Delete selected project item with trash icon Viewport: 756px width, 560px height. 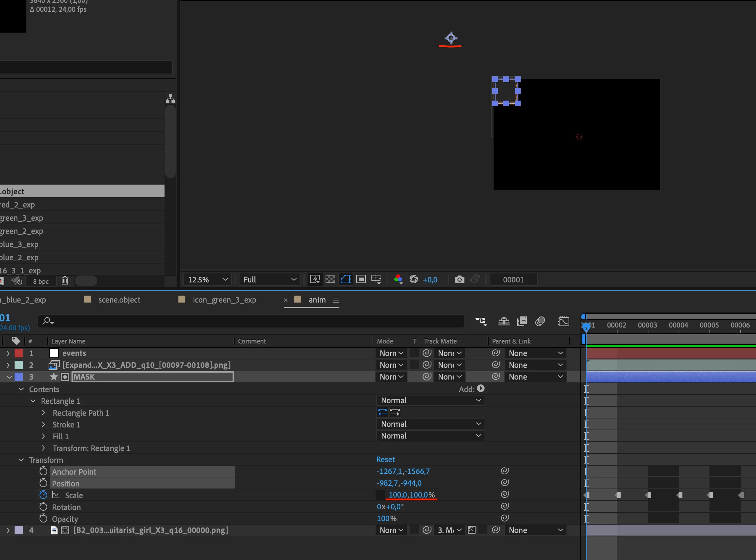65,281
